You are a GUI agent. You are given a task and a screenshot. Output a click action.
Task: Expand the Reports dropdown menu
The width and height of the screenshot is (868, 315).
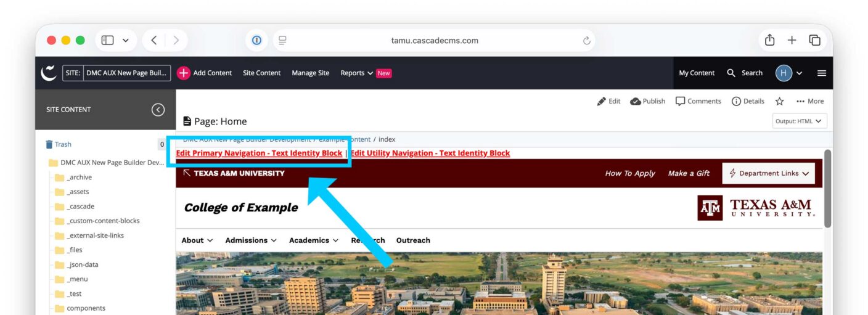click(x=357, y=73)
